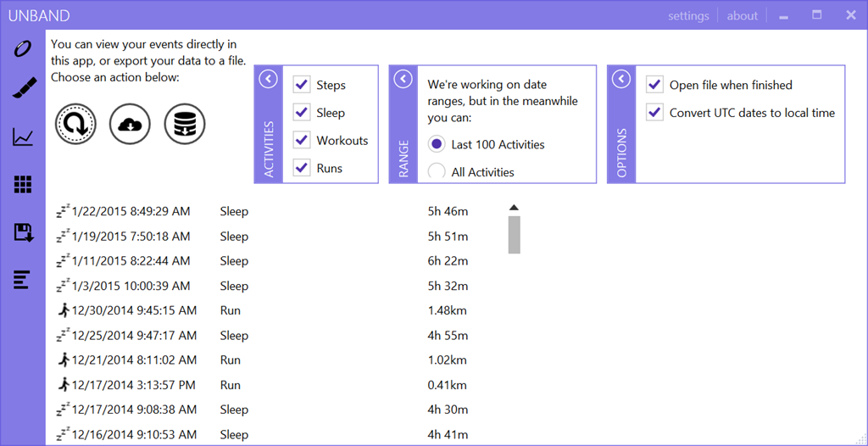
Task: Select the All Activities radio button
Action: point(437,172)
